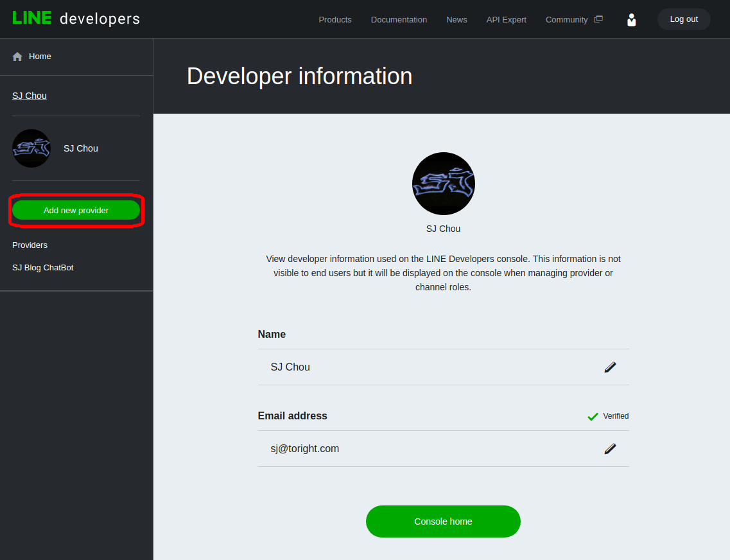Click the Name field label
The width and height of the screenshot is (730, 560).
272,334
